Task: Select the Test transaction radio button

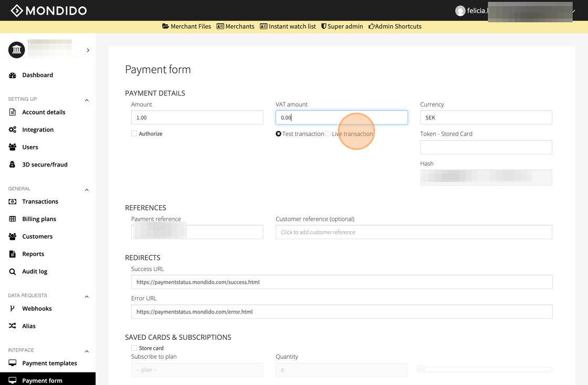Action: (x=278, y=133)
